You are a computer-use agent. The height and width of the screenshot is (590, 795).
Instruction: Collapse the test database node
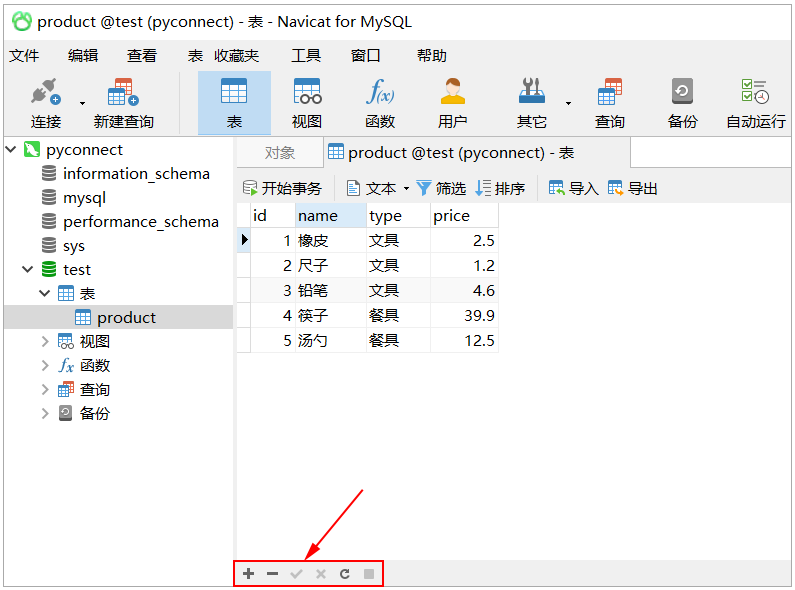28,269
